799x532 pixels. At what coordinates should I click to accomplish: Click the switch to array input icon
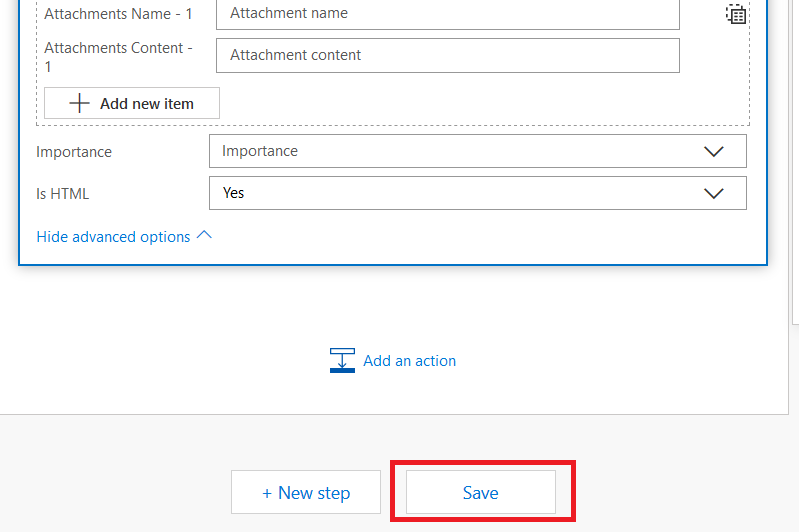[735, 14]
